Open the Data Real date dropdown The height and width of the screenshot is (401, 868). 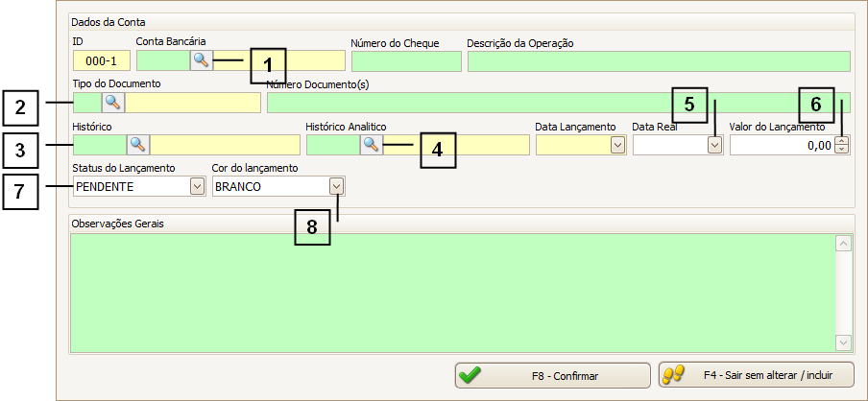click(x=713, y=145)
